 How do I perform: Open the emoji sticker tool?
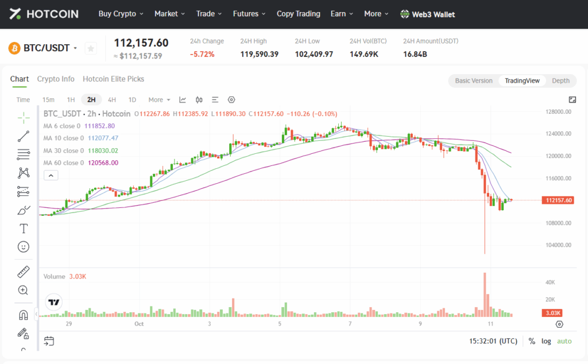click(x=23, y=246)
